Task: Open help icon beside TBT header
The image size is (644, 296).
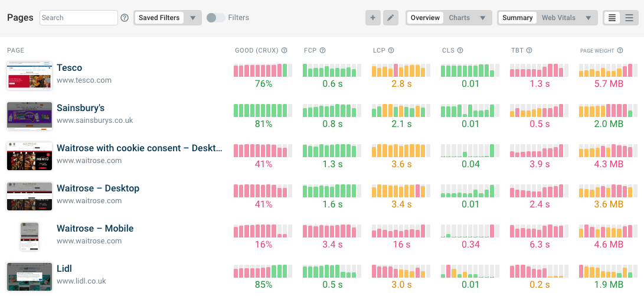Action: [x=529, y=51]
